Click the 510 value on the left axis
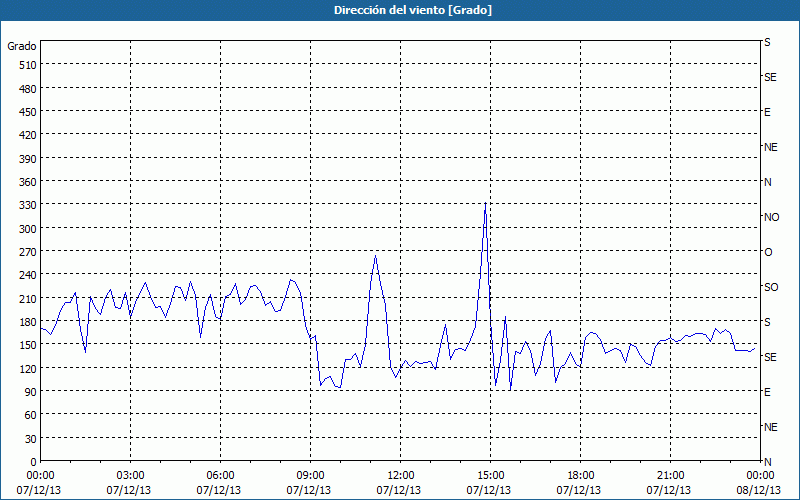This screenshot has width=800, height=500. 28,65
